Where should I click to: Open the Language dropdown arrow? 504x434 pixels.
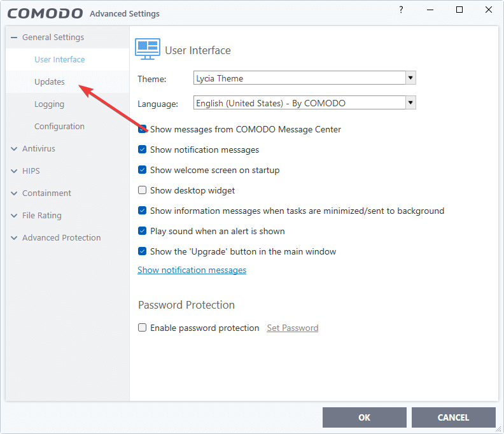point(410,102)
